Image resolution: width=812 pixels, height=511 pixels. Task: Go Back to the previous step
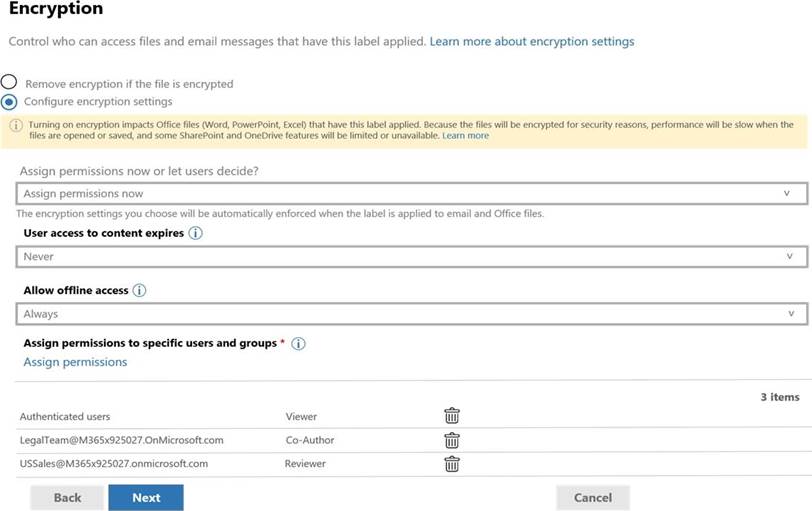pyautogui.click(x=67, y=498)
